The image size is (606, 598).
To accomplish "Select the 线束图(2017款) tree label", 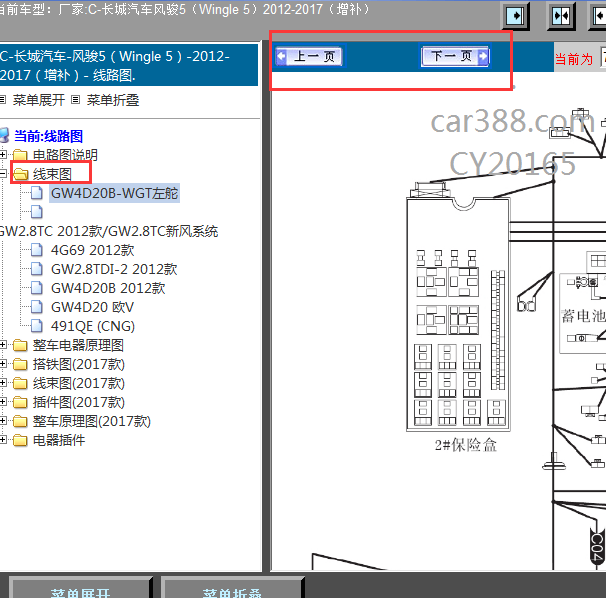I will 79,383.
